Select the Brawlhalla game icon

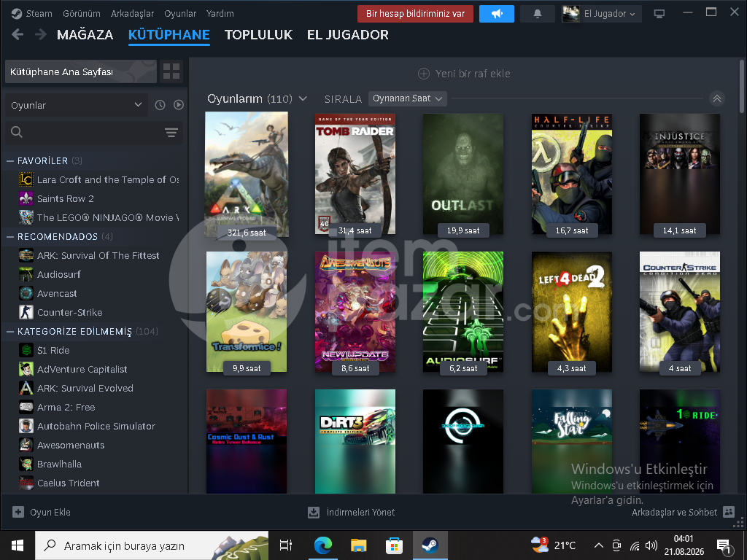point(26,464)
